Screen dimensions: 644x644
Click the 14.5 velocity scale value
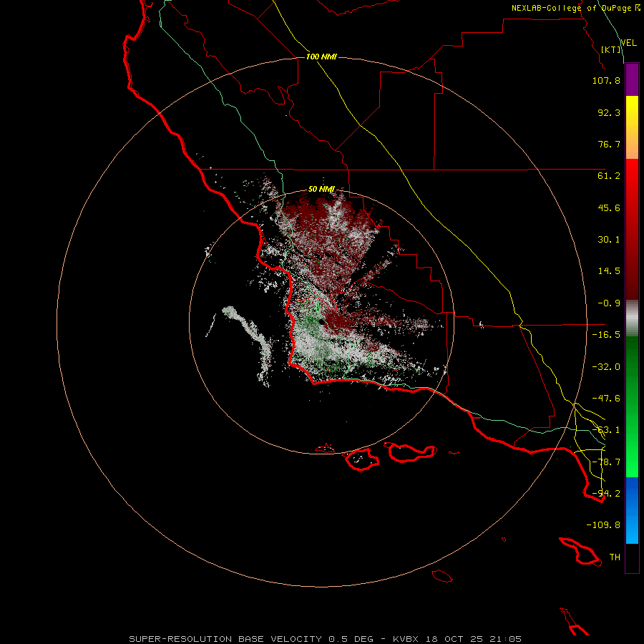click(x=609, y=271)
